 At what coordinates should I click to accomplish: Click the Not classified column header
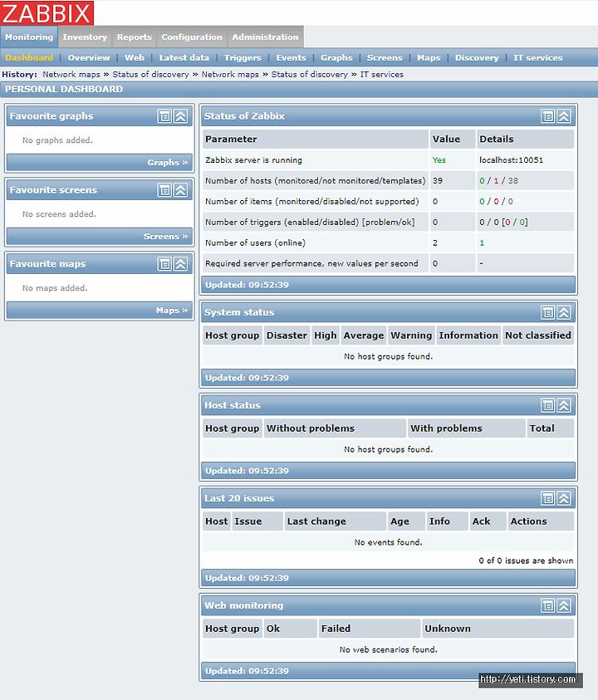point(538,335)
